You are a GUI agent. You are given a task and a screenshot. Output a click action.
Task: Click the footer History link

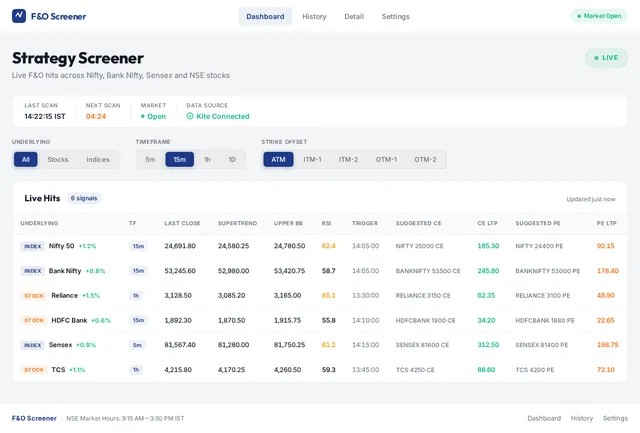[x=582, y=418]
